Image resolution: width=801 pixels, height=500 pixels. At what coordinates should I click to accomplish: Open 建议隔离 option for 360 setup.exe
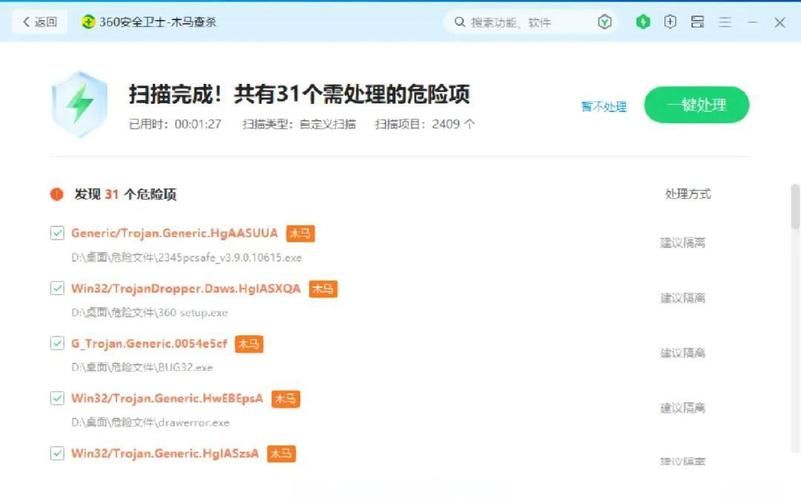[682, 298]
